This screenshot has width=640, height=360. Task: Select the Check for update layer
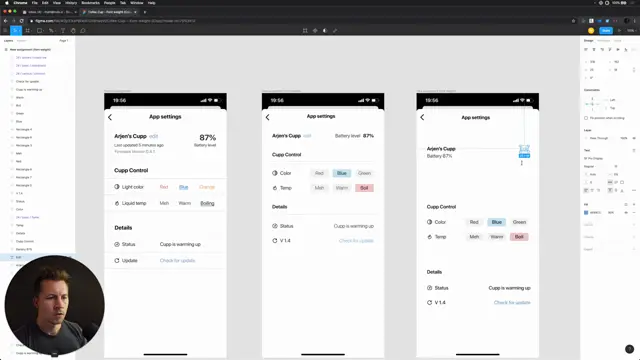27,82
